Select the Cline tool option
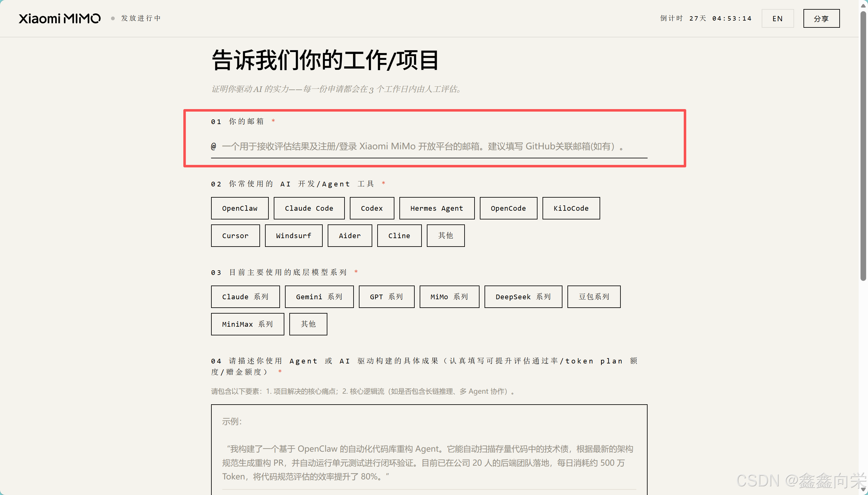The width and height of the screenshot is (868, 495). coord(399,236)
